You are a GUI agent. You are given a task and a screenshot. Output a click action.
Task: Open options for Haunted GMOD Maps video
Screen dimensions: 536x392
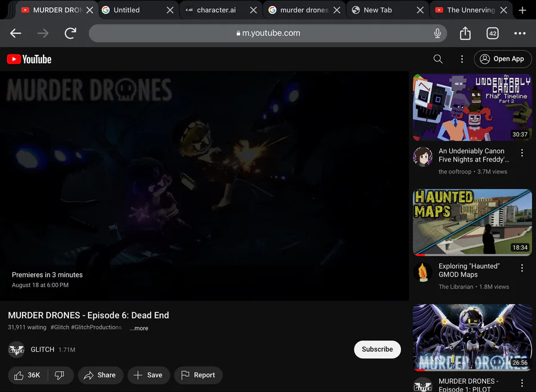522,268
